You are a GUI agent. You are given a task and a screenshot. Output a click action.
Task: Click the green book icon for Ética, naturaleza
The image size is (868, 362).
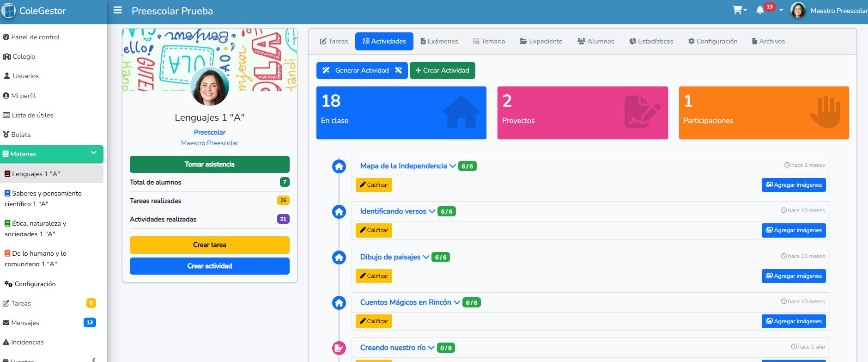pos(7,223)
